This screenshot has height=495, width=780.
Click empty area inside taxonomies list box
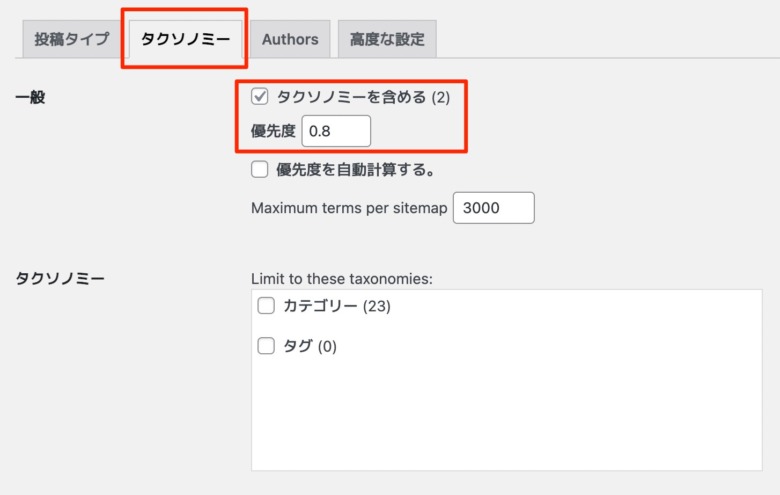click(x=507, y=413)
